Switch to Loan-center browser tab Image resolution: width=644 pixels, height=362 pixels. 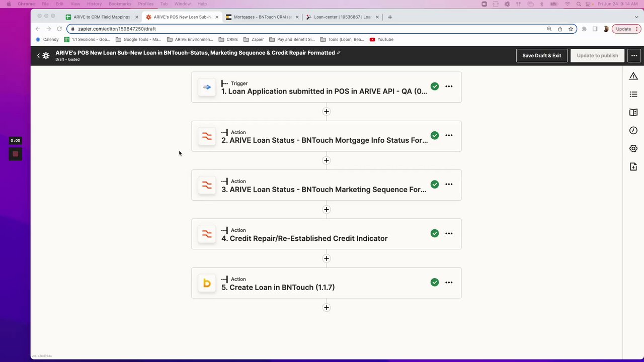[x=343, y=17]
